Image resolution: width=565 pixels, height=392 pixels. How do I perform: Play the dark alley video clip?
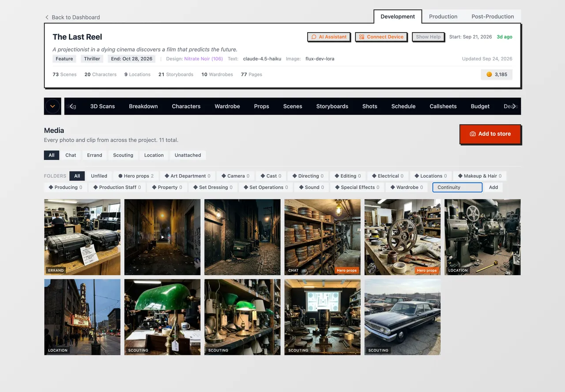tap(162, 237)
